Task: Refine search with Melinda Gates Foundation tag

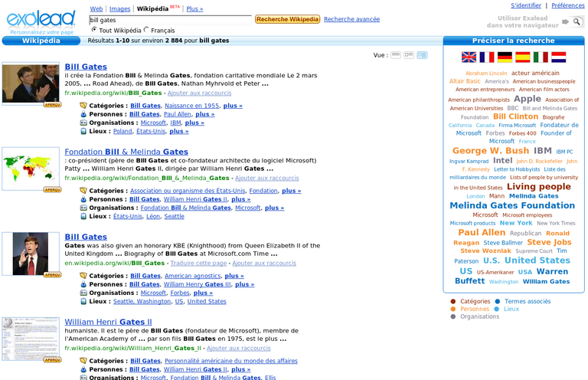Action: coord(512,205)
